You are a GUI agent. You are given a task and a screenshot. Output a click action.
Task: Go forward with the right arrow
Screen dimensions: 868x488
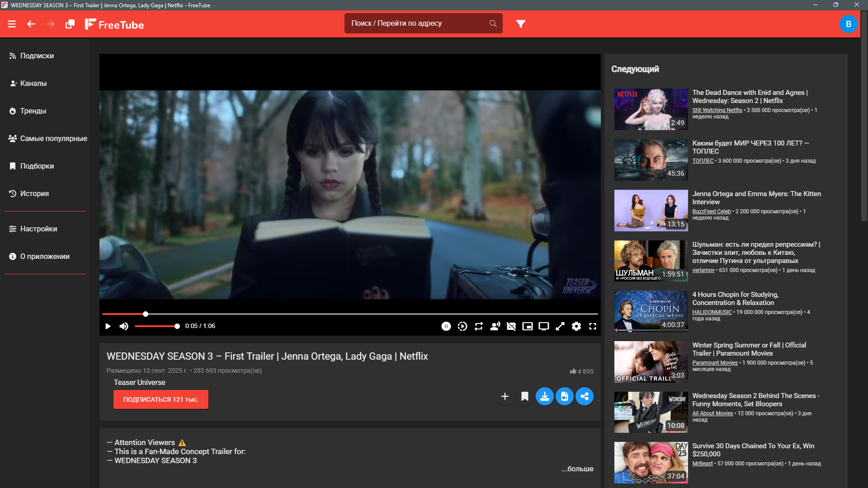(51, 24)
